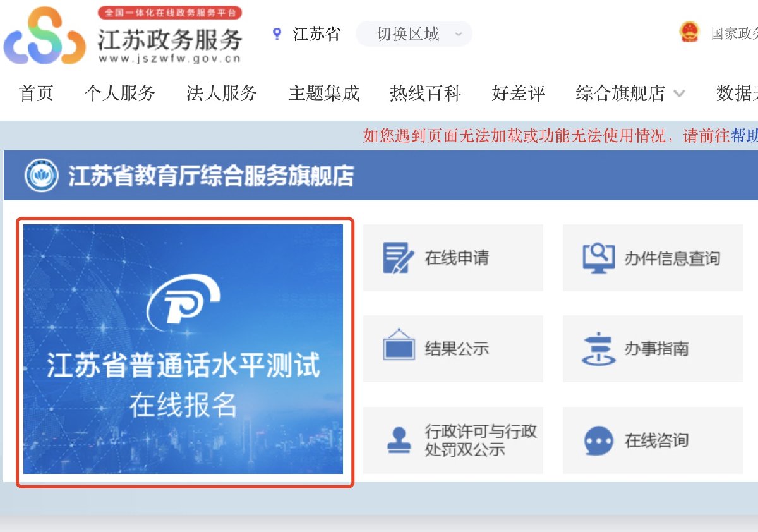Click the 办件信息查询 monitor search icon

coord(598,258)
